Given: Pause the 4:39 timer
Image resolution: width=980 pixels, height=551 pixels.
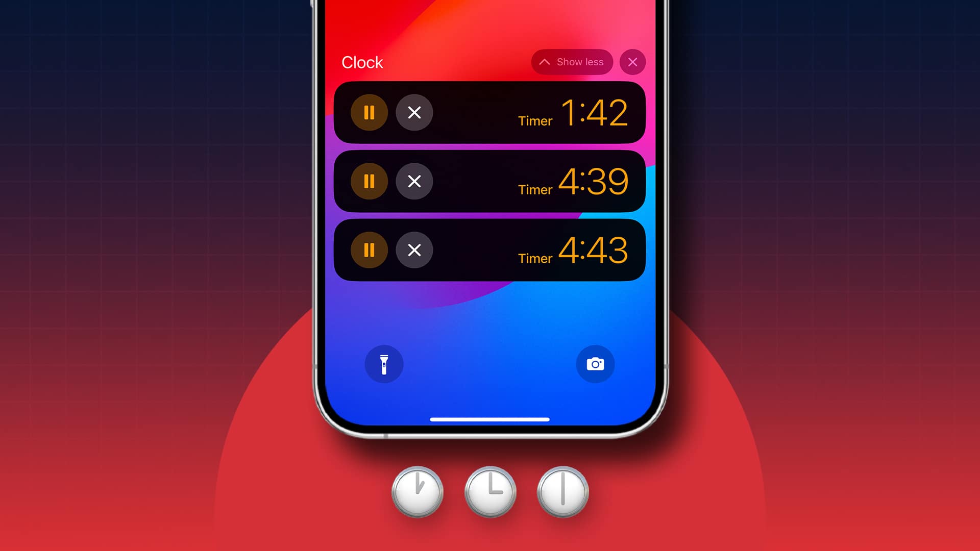Looking at the screenshot, I should [x=369, y=181].
